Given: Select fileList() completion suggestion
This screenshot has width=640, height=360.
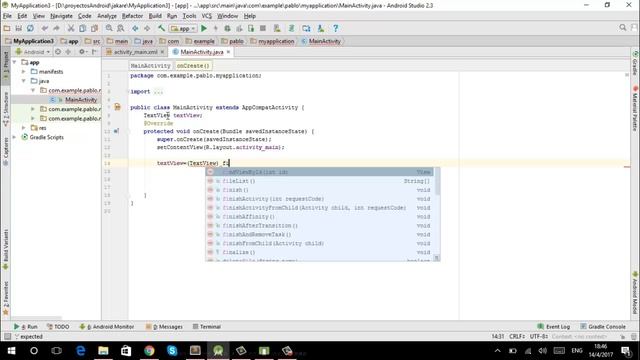Looking at the screenshot, I should coord(320,181).
